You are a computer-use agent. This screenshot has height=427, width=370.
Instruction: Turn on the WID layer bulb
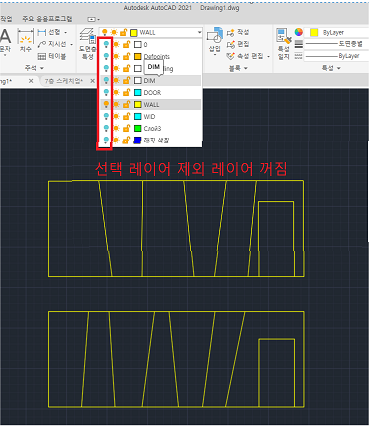(106, 116)
